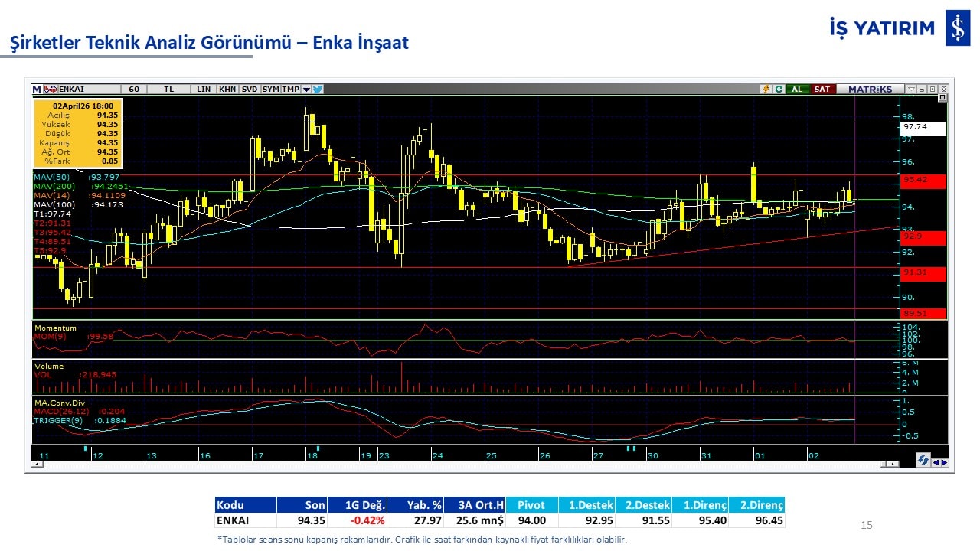Select the TMP toolbar item
Screen dimensions: 980x551
290,89
